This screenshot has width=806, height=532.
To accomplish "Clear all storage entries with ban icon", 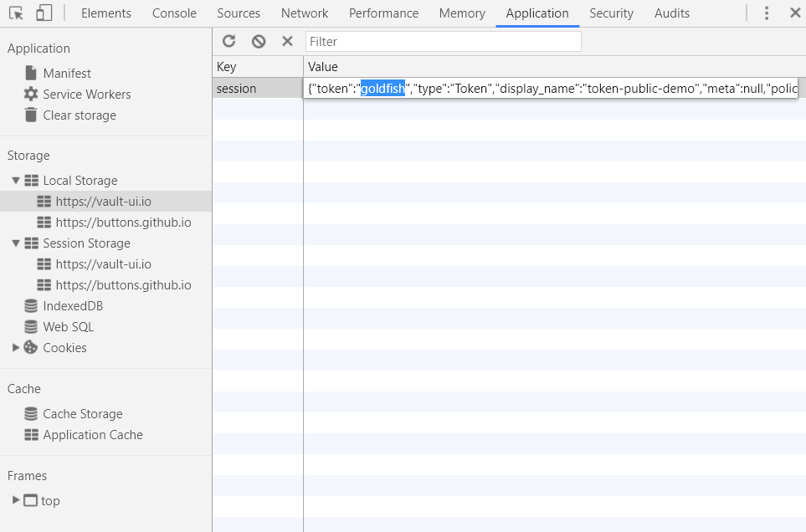I will 258,41.
